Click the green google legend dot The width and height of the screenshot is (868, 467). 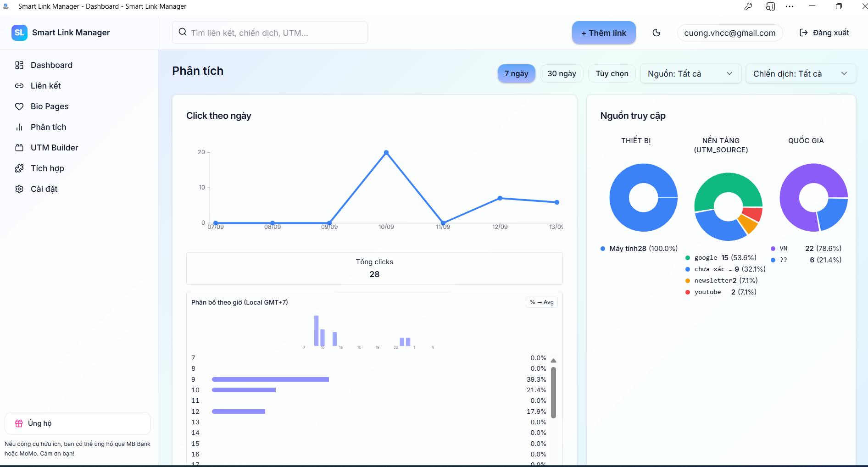pos(688,258)
